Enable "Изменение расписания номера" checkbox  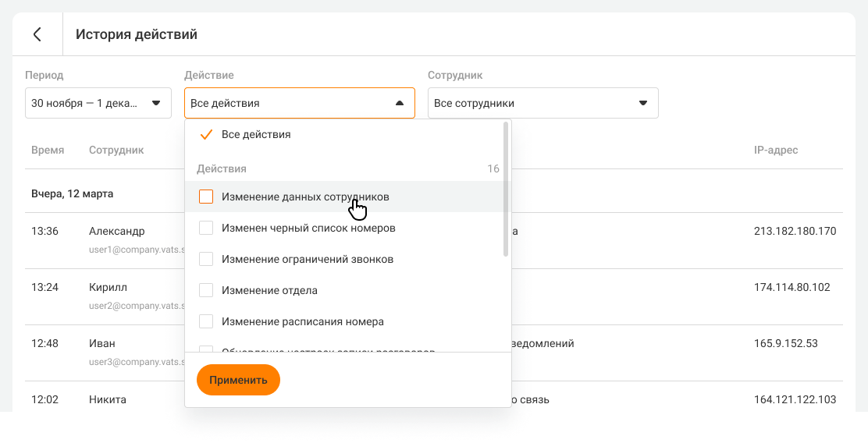pyautogui.click(x=206, y=321)
